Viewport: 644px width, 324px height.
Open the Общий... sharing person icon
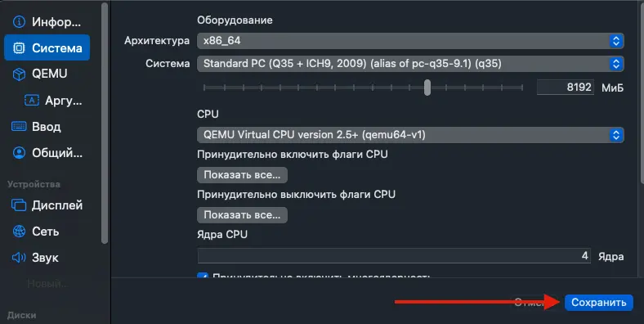pyautogui.click(x=19, y=152)
